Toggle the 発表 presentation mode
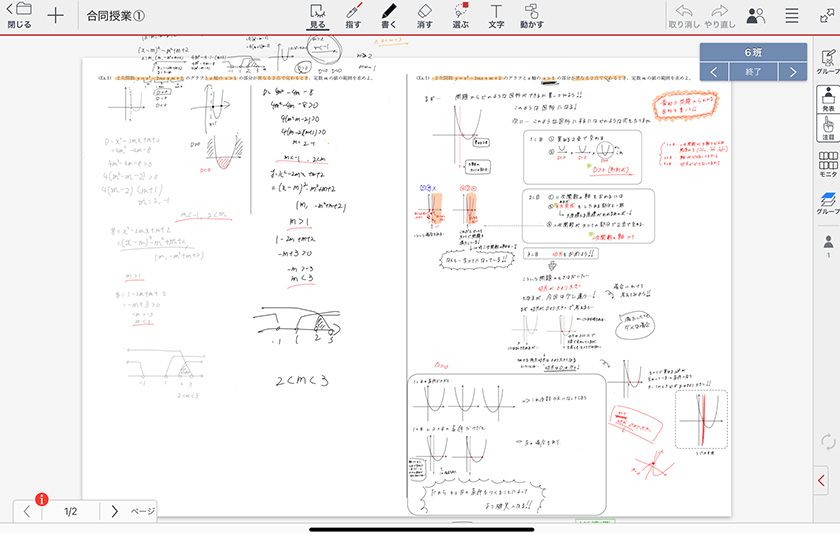 pos(828,100)
